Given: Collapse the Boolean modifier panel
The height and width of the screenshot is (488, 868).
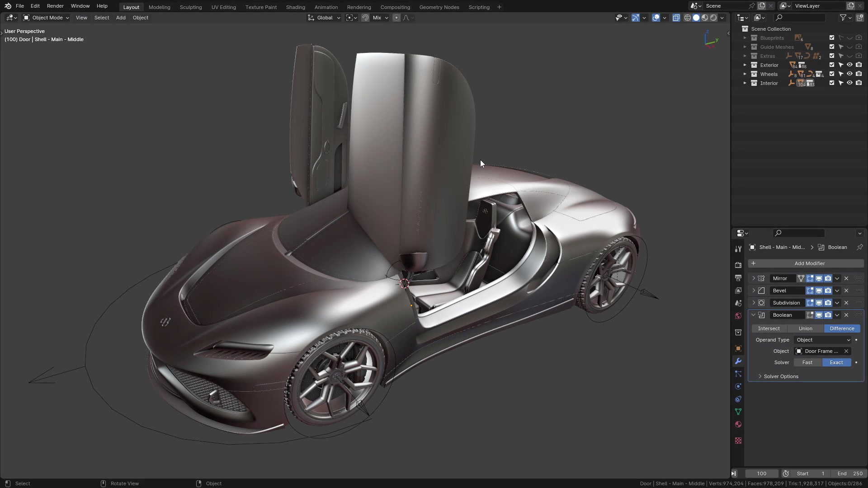Looking at the screenshot, I should tap(754, 315).
